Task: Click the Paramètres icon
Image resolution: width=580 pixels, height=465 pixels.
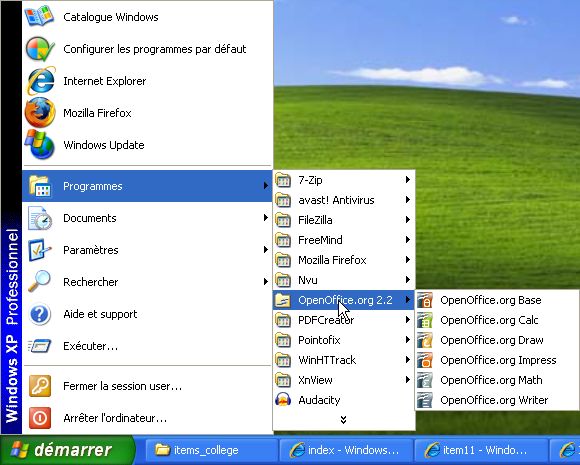Action: pyautogui.click(x=40, y=250)
